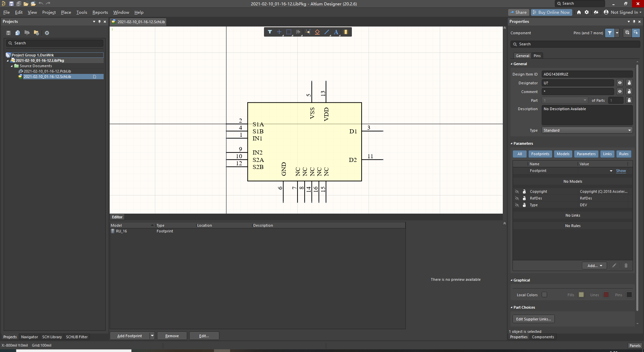Select the Place Line tool
This screenshot has width=644, height=352.
327,32
